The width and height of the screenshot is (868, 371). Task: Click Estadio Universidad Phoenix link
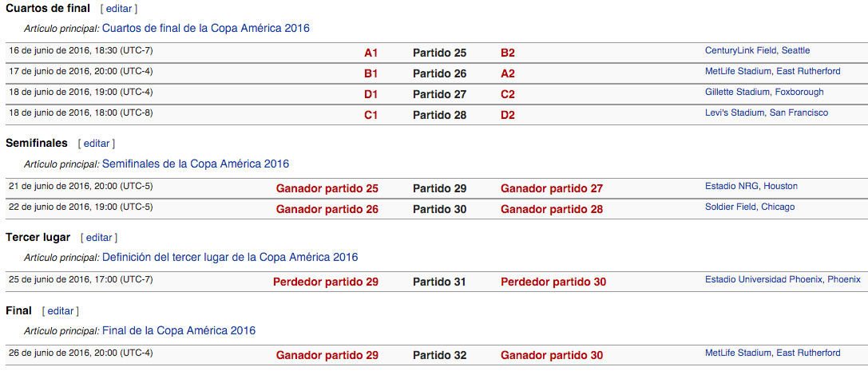(763, 280)
